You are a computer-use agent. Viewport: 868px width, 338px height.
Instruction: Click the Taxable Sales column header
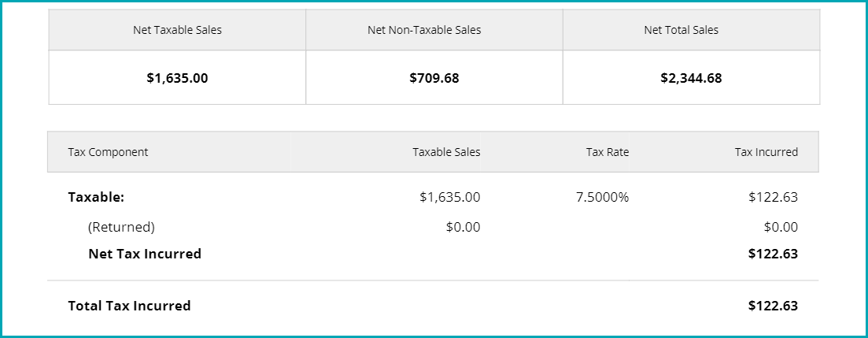(446, 152)
